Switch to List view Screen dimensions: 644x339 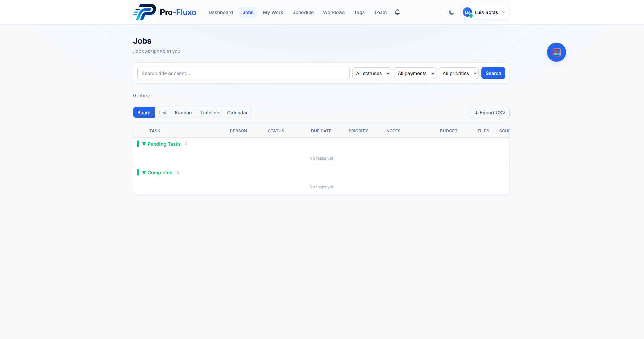[x=163, y=112]
